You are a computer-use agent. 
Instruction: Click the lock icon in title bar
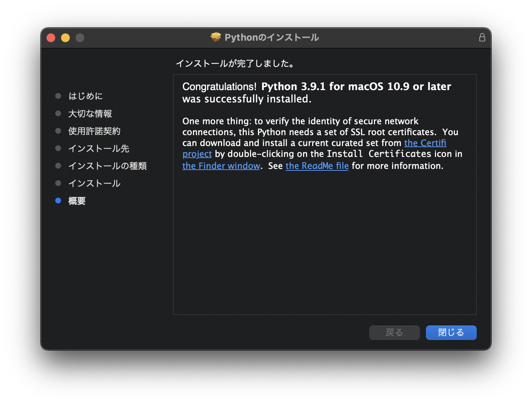(x=482, y=37)
